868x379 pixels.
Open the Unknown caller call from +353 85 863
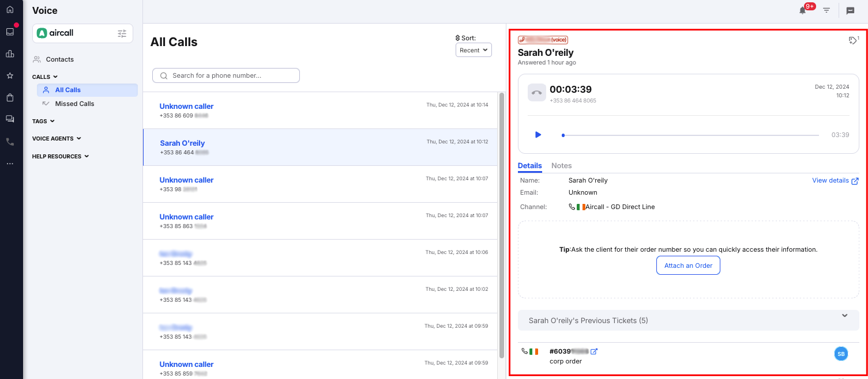[x=320, y=221]
